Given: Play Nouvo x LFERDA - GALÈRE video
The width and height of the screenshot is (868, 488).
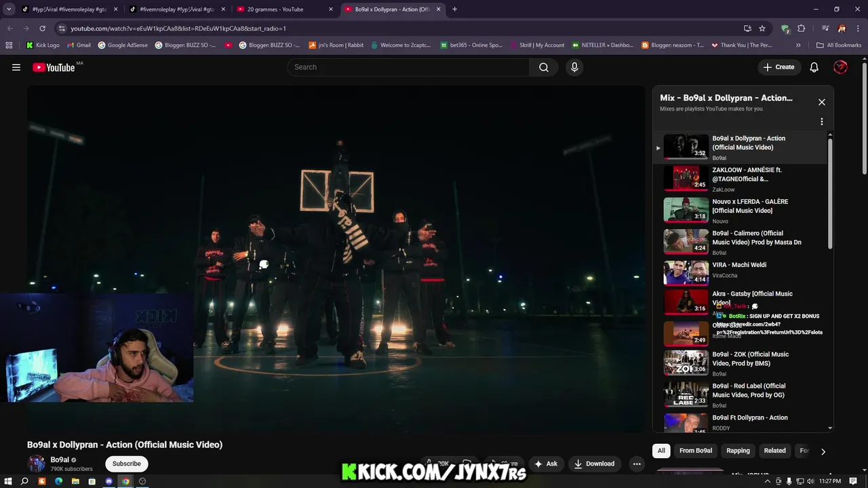Looking at the screenshot, I should [741, 211].
